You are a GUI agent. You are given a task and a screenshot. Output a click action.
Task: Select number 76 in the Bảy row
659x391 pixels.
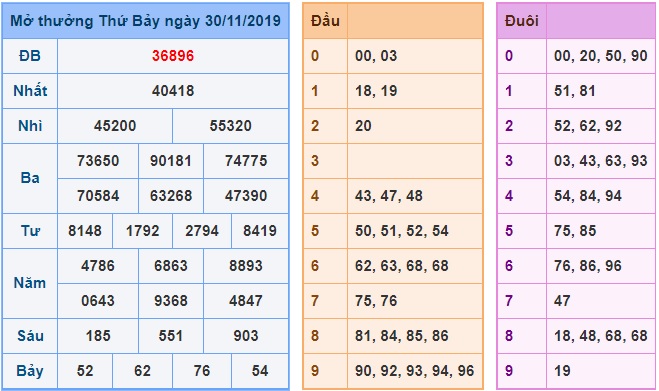tap(202, 370)
